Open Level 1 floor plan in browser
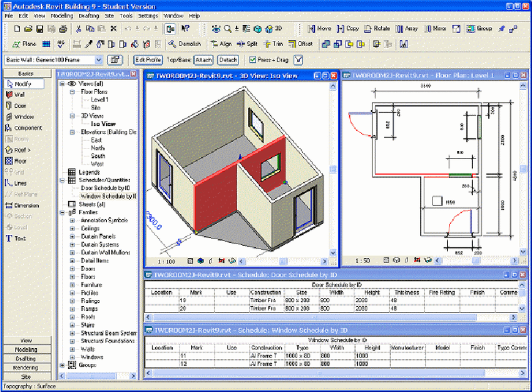Image resolution: width=532 pixels, height=392 pixels. coord(100,100)
